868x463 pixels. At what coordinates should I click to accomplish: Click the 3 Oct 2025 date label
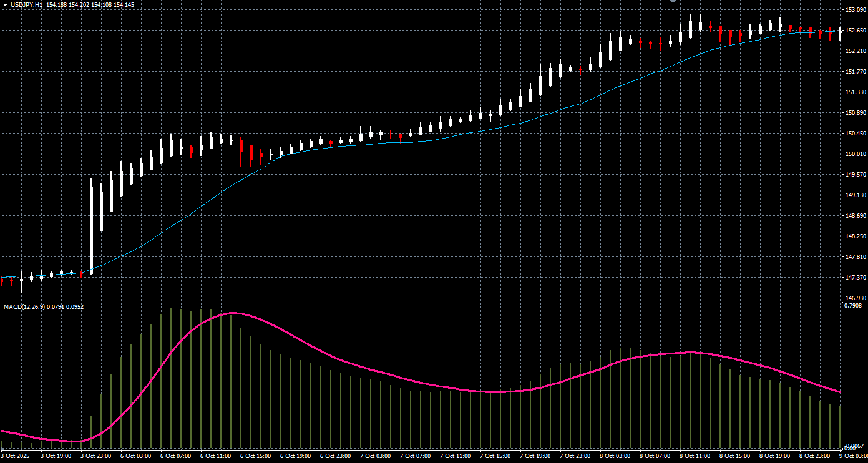(x=15, y=456)
